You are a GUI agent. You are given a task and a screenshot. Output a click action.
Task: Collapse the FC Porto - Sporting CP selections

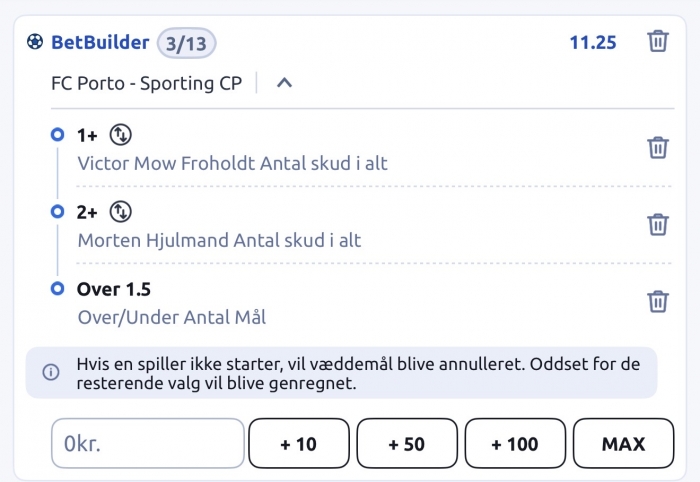click(x=284, y=83)
